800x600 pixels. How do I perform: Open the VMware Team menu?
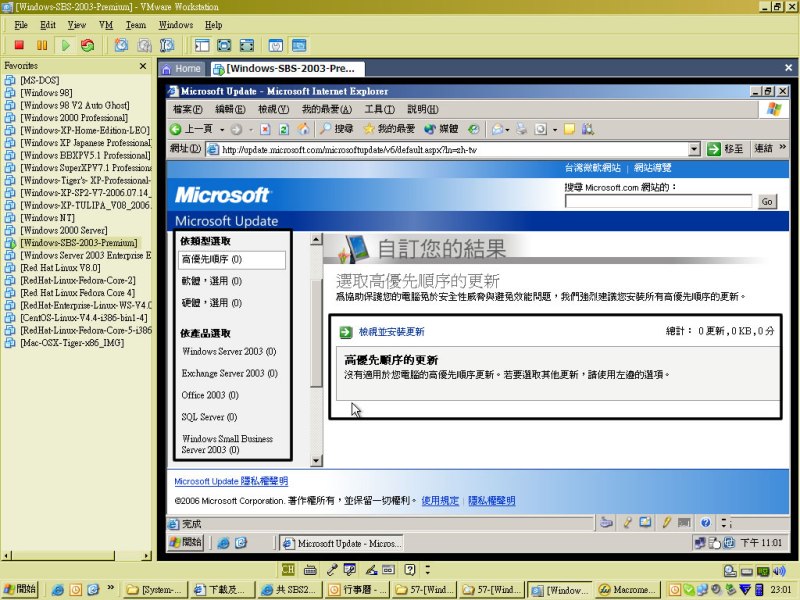(136, 25)
